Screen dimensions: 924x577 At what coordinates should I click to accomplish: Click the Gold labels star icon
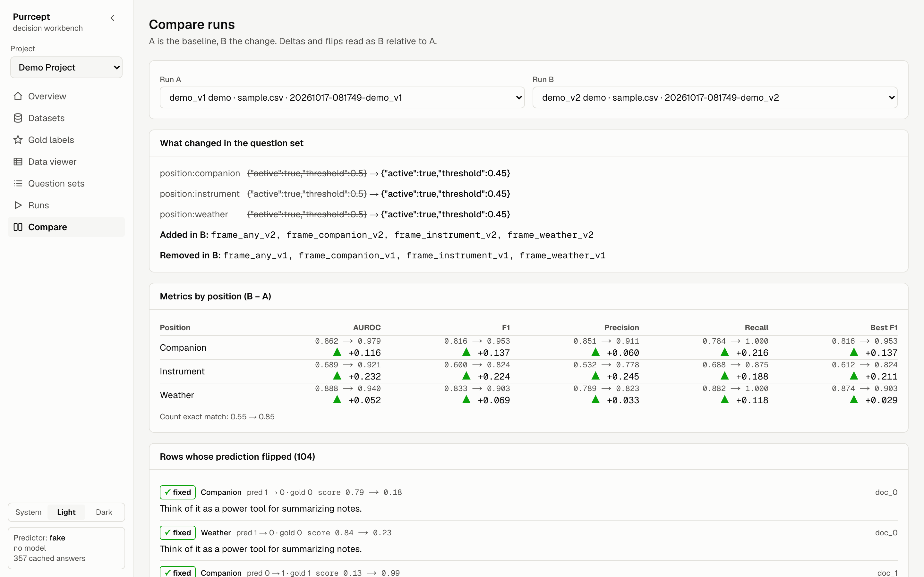pyautogui.click(x=18, y=140)
